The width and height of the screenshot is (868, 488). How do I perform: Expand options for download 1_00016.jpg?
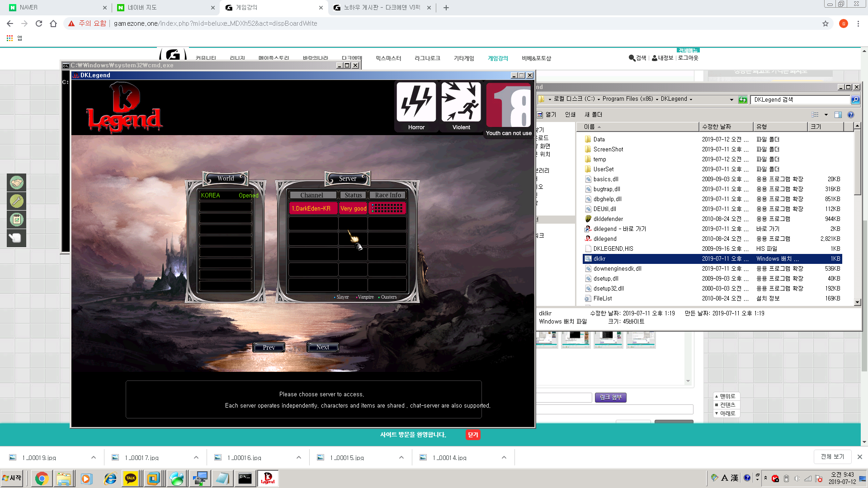point(299,457)
